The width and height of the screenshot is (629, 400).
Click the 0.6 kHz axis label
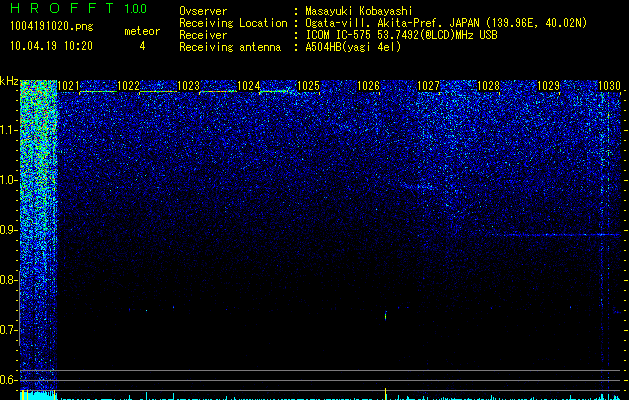(9, 380)
